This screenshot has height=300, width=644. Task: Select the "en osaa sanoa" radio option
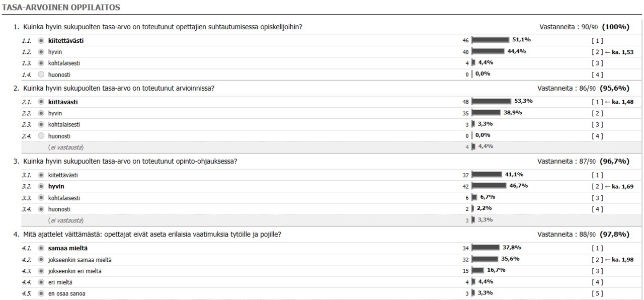pyautogui.click(x=41, y=293)
